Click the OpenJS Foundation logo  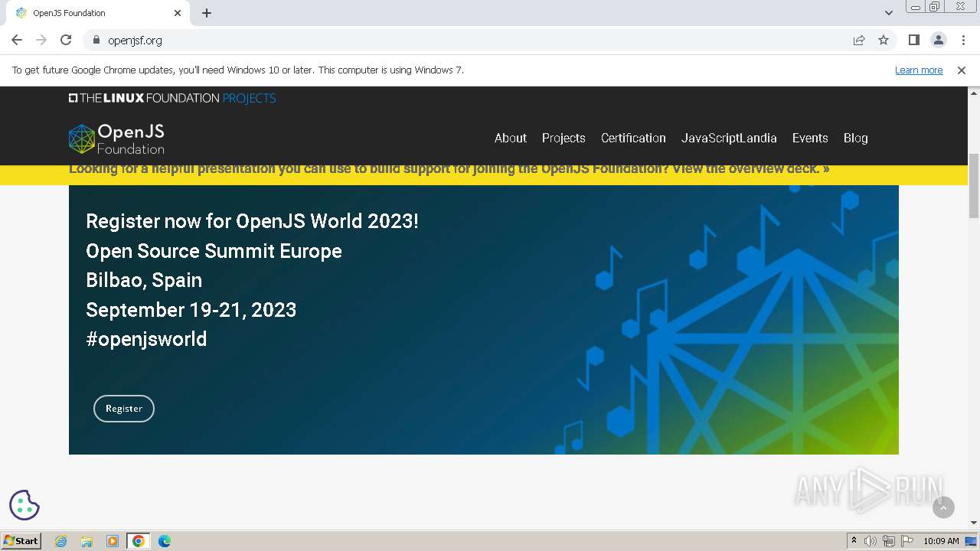[116, 139]
